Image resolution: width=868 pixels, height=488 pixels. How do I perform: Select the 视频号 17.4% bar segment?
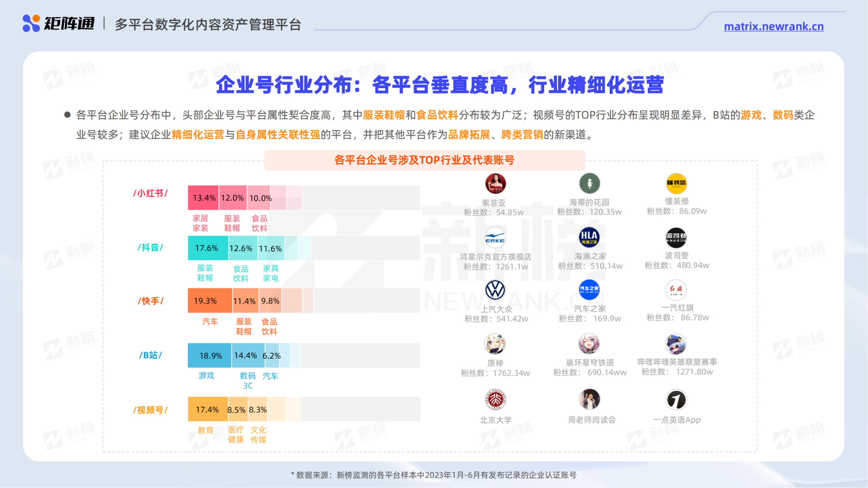tap(208, 410)
